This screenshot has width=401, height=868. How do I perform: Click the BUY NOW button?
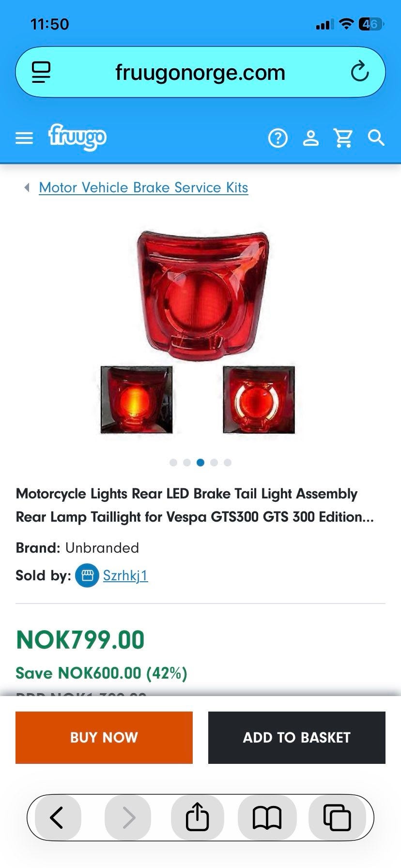pos(104,737)
